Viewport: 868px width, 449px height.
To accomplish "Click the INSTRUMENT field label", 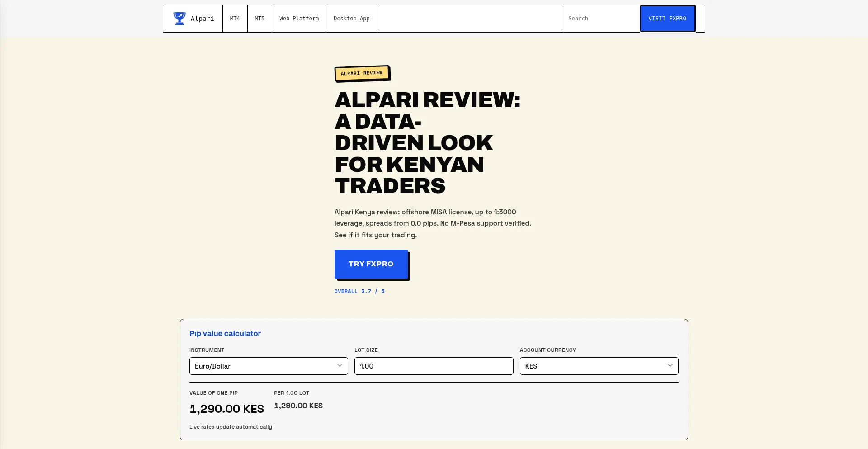I will (x=207, y=350).
